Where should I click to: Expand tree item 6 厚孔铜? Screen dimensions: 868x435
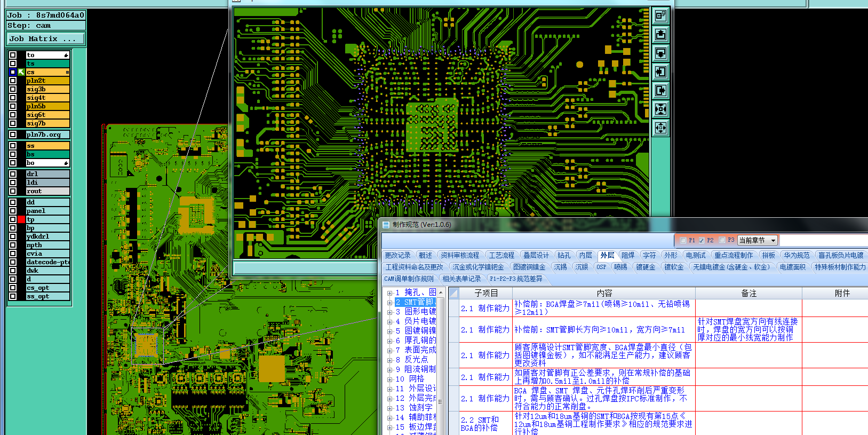click(389, 341)
